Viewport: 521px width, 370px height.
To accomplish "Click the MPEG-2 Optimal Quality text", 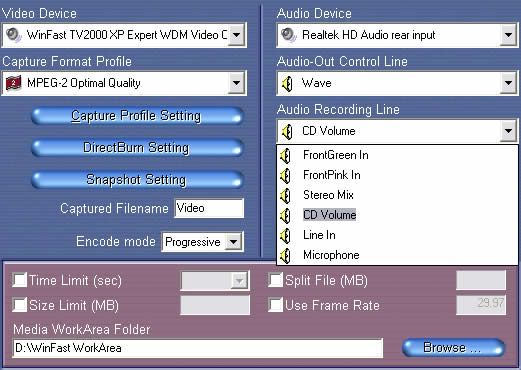I will click(84, 83).
